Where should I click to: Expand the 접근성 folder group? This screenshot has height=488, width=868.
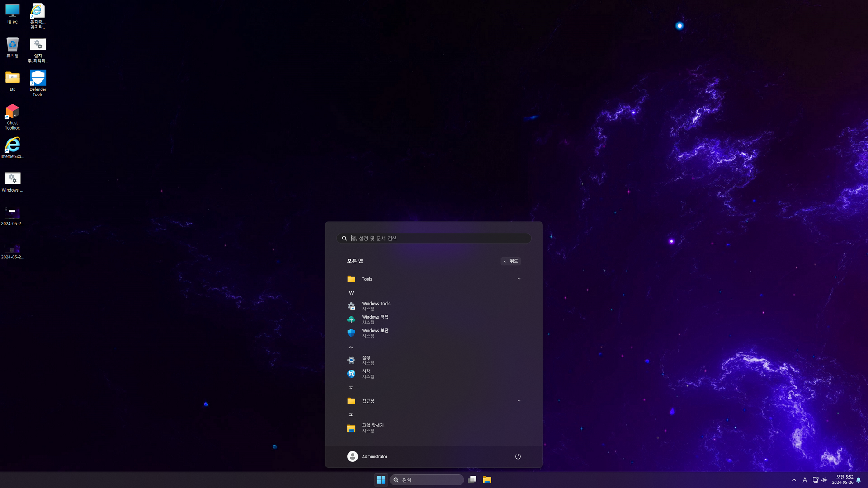point(519,401)
